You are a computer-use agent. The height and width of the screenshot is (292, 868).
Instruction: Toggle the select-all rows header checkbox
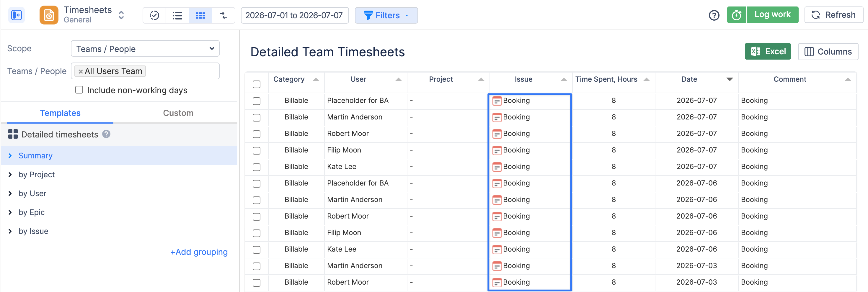[257, 84]
